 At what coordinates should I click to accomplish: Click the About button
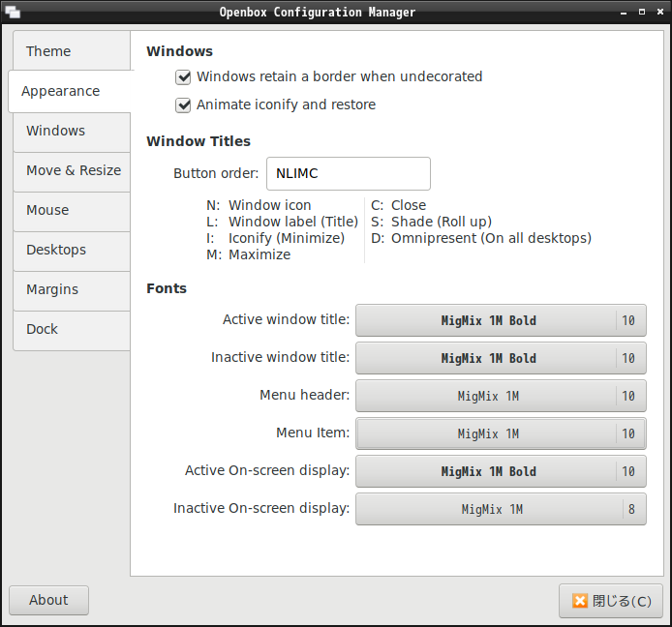(48, 601)
